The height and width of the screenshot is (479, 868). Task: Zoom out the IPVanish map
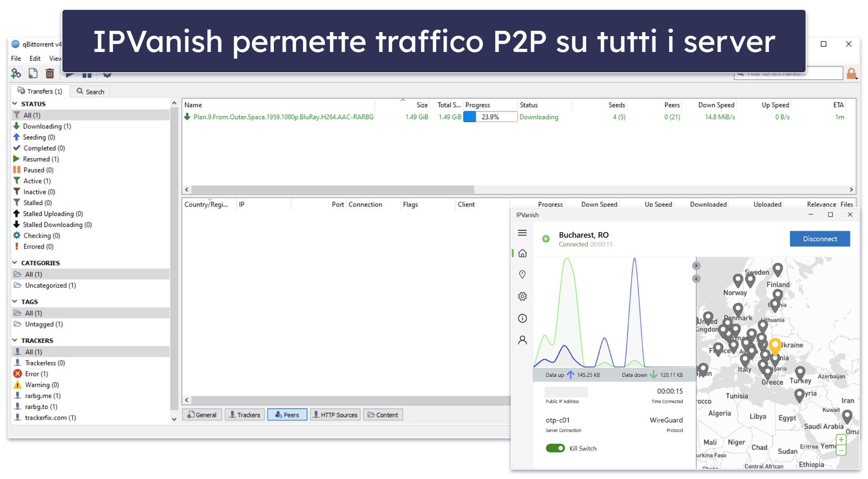coord(841,450)
